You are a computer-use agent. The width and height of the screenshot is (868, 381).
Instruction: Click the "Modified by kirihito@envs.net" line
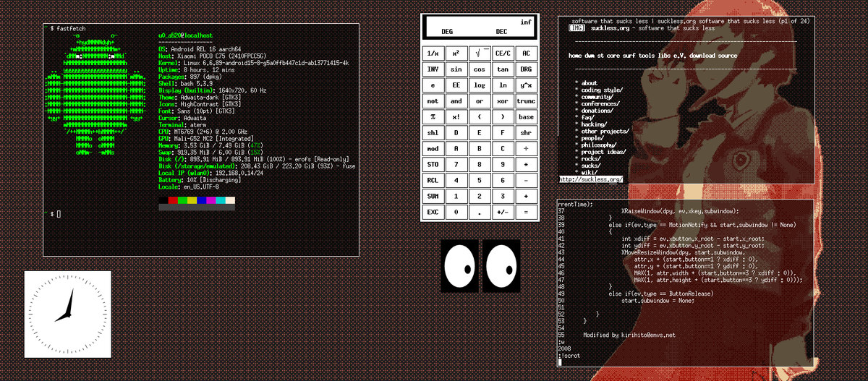pos(629,335)
